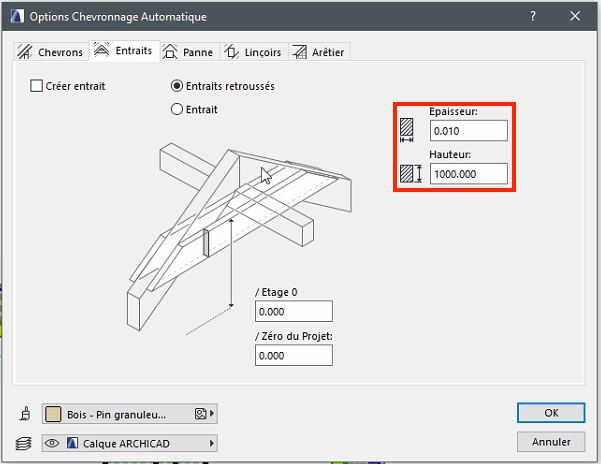The height and width of the screenshot is (464, 601).
Task: Click the Bois - Pin granuleux color swatch
Action: coord(53,414)
